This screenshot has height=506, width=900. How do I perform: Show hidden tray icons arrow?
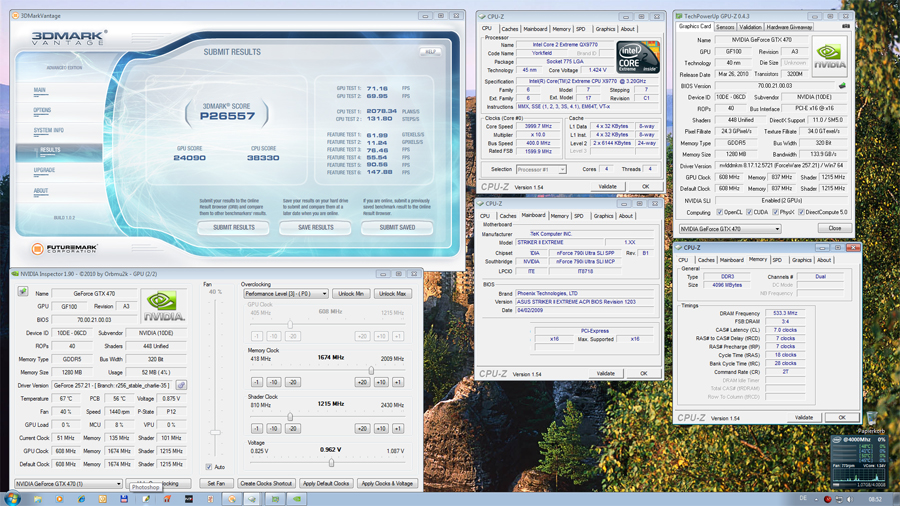(x=816, y=499)
